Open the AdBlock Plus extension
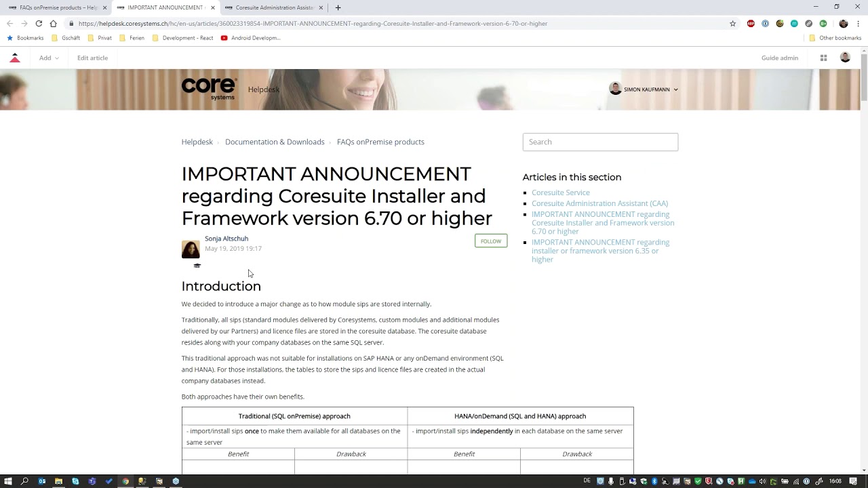This screenshot has width=868, height=488. pos(751,23)
